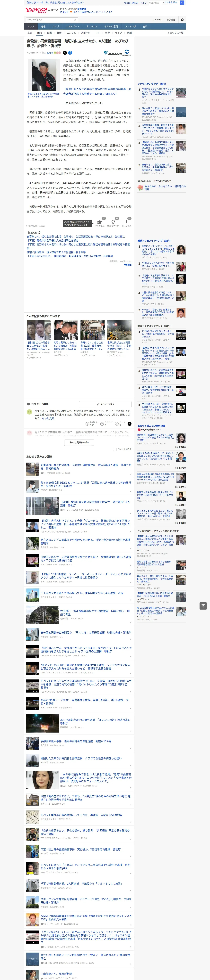Click the Yahoo! JAPAN News logo
210x980 pixels.
(42, 10)
